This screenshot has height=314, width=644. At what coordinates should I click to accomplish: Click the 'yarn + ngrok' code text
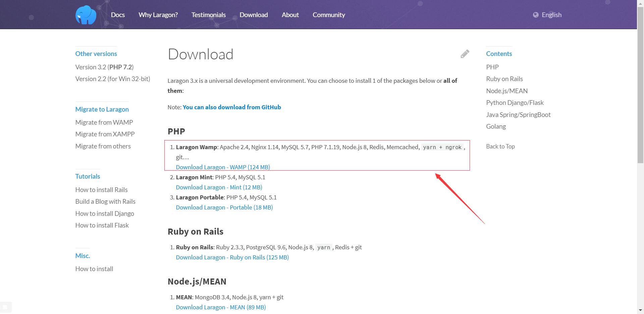442,147
